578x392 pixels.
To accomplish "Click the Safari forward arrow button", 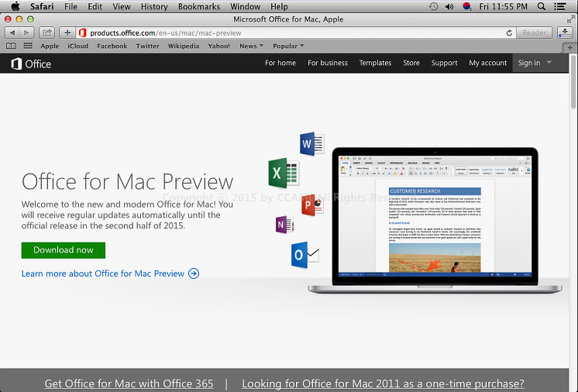I will pos(26,33).
